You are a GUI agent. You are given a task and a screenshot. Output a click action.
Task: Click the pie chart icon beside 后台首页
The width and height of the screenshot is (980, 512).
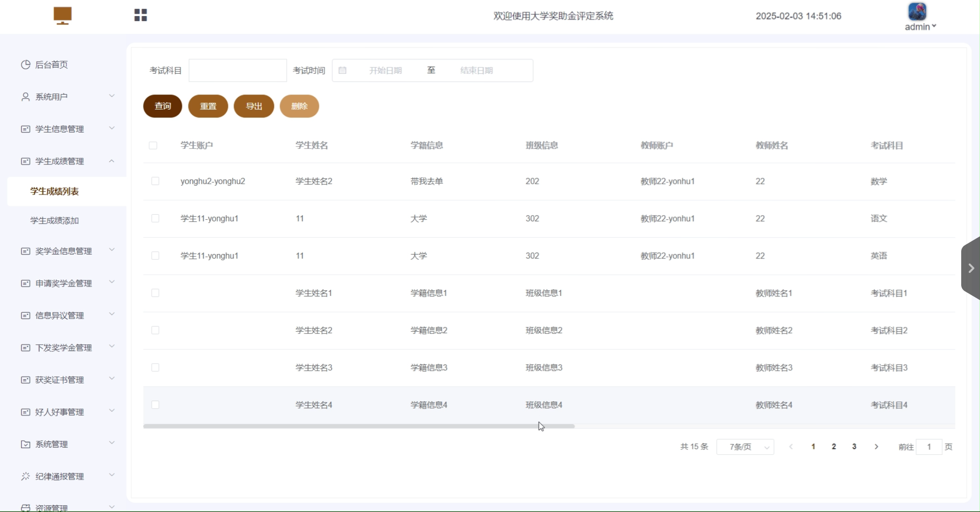point(26,64)
